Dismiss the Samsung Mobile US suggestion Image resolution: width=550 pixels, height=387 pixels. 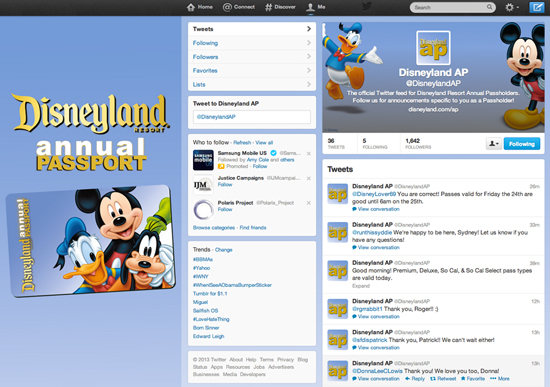point(309,154)
